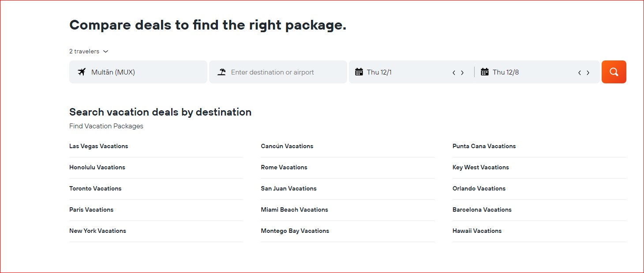Open Orlando Vacations link
This screenshot has height=273, width=644.
(479, 188)
